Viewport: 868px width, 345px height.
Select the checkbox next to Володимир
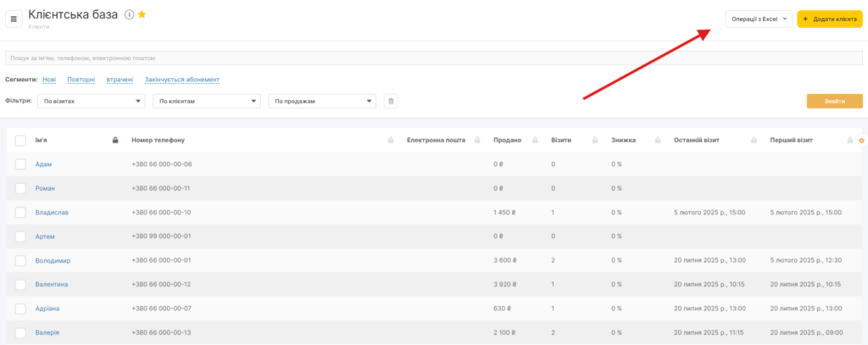20,261
